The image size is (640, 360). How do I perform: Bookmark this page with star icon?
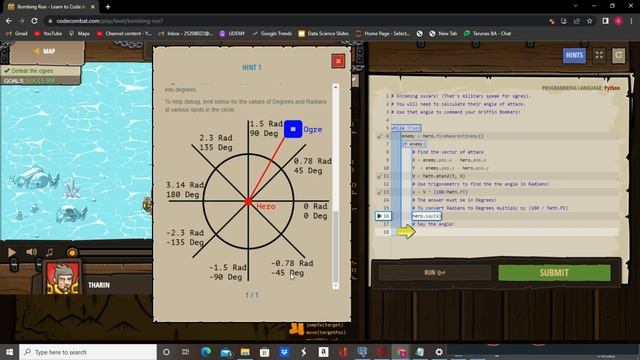(589, 21)
